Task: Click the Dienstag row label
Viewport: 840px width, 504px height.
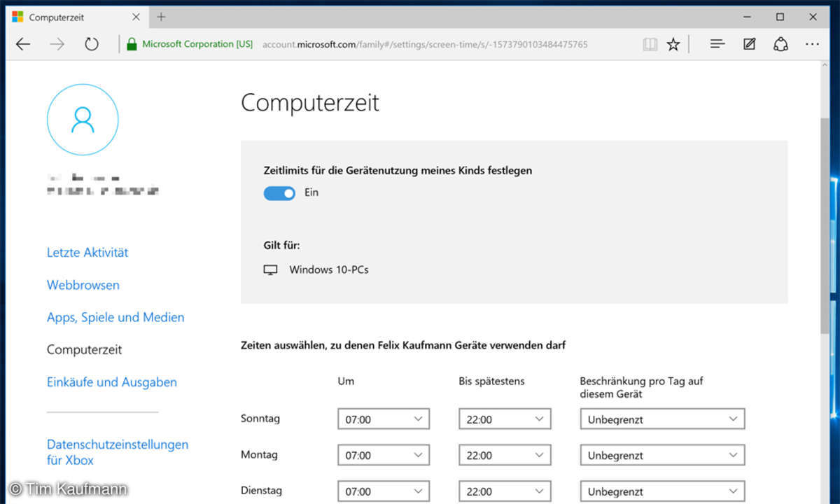Action: 260,491
